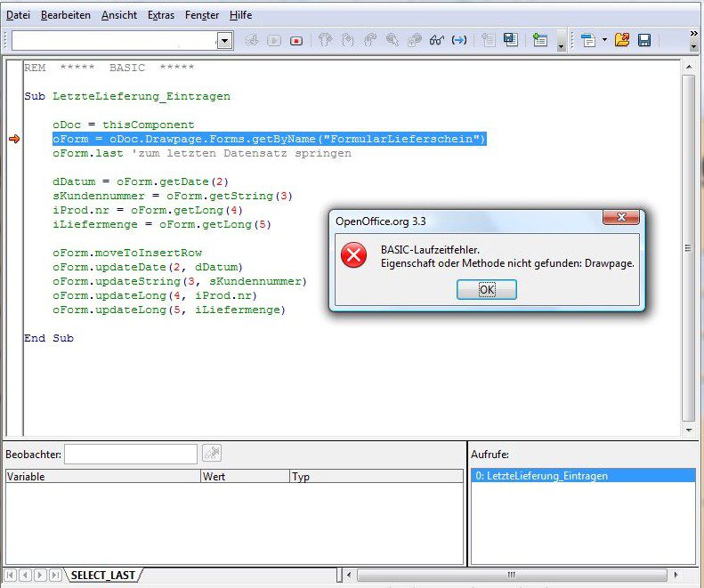Click the 'iLiefermenge = oForm.getLong(5)' line
704x588 pixels.
[x=162, y=224]
